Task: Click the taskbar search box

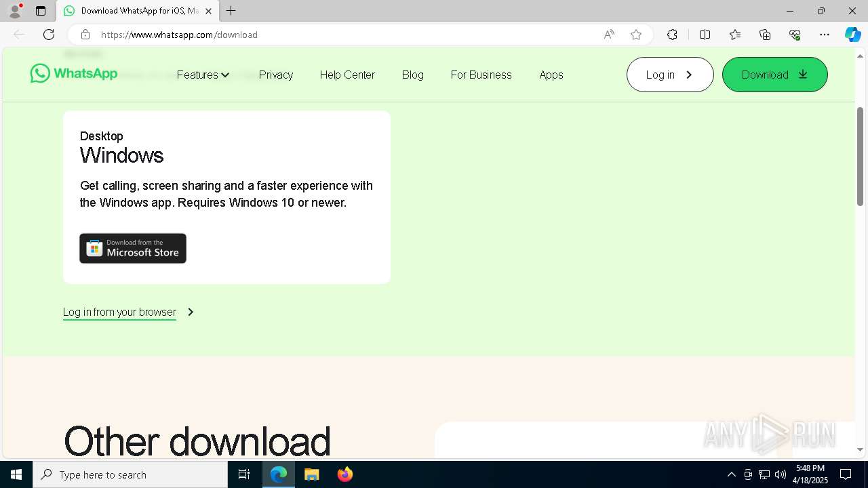Action: [130, 474]
